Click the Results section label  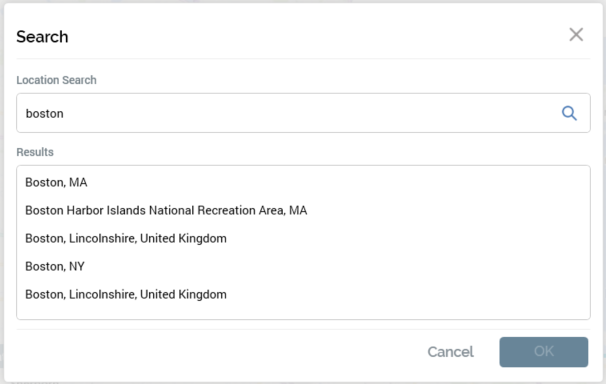coord(35,152)
